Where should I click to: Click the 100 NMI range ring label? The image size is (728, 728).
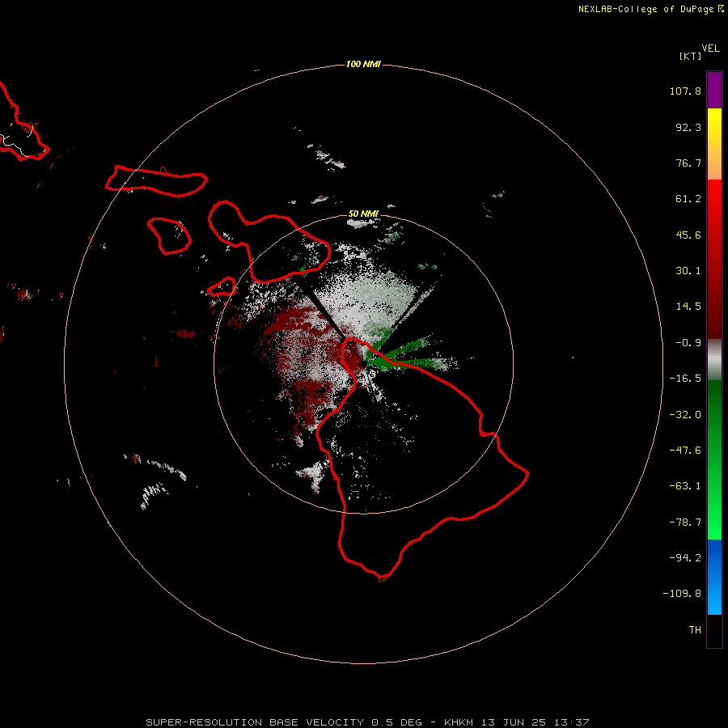pos(363,64)
